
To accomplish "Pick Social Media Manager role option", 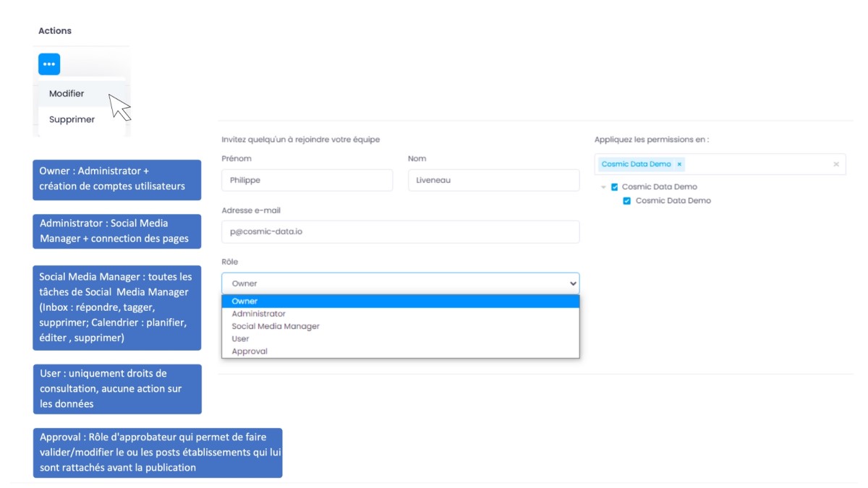I will tap(275, 326).
